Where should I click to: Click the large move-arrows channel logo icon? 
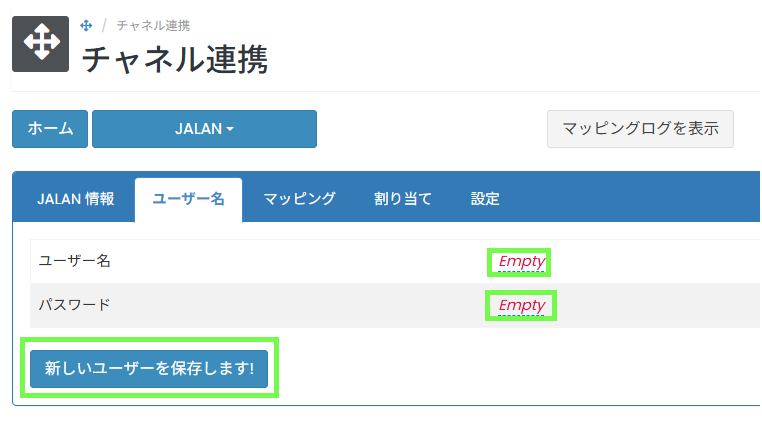[x=41, y=44]
